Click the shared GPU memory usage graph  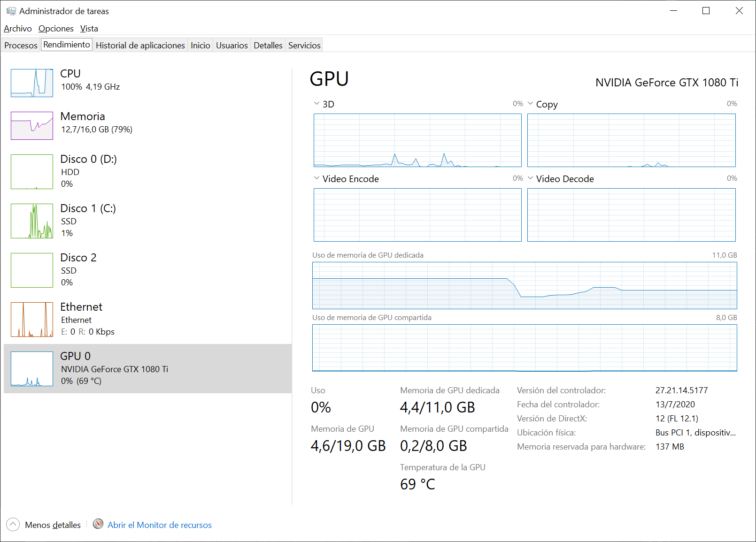(x=525, y=348)
